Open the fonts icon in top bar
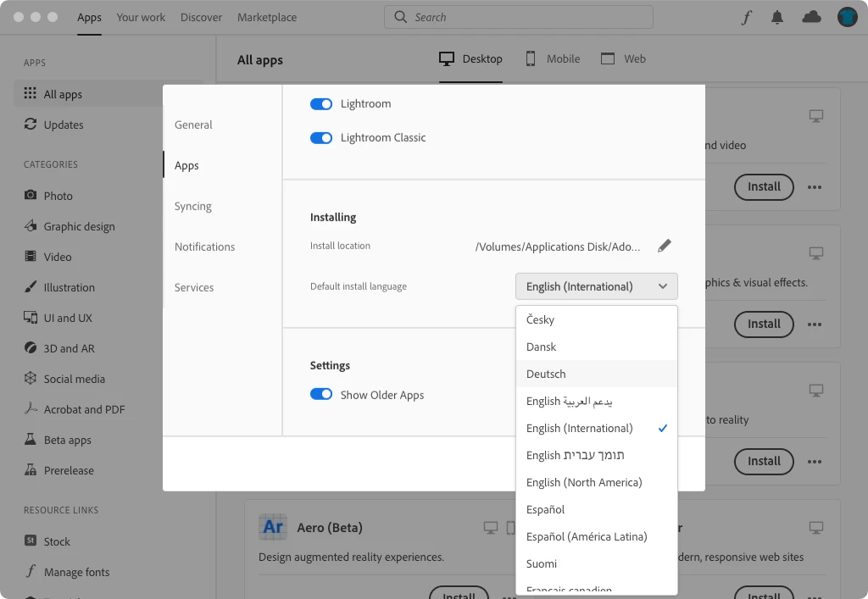This screenshot has height=599, width=868. (746, 18)
